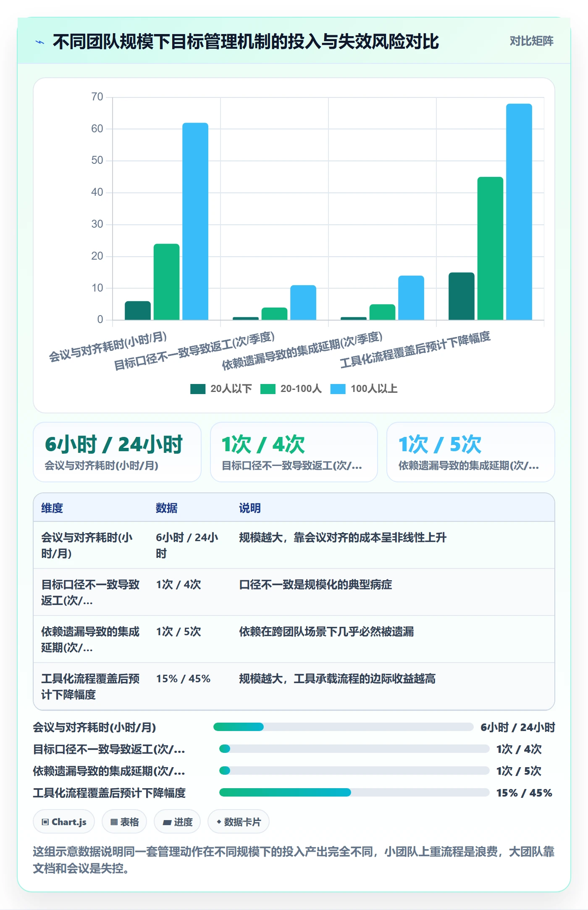This screenshot has height=910, width=588.
Task: Click the 对比矩阵 label in header
Action: (x=531, y=41)
